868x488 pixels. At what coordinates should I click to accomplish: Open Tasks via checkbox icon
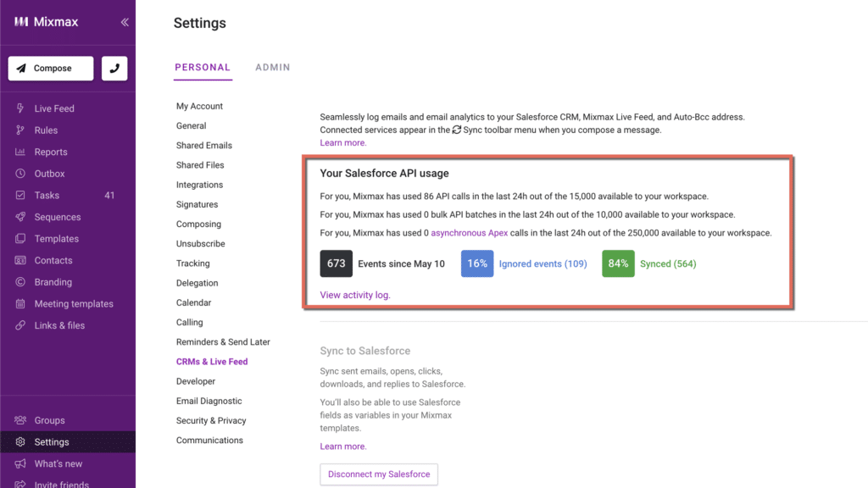click(x=19, y=196)
